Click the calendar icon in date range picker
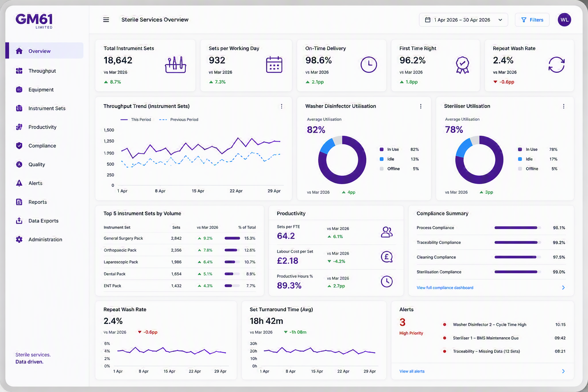588x392 pixels. (428, 20)
